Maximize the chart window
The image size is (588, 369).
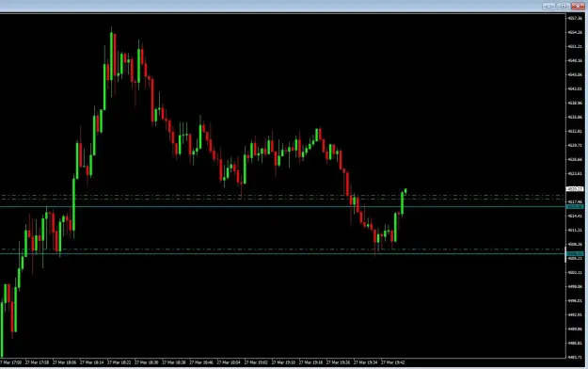[x=564, y=6]
